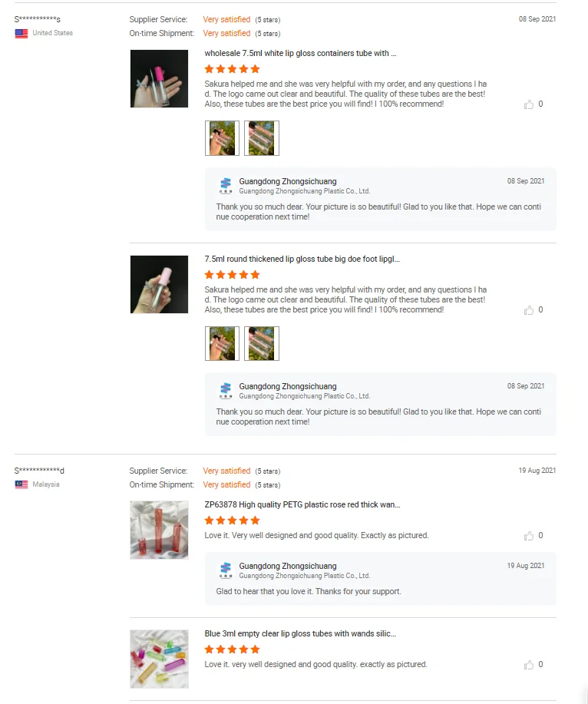Screen dimensions: 588x704
Task: Open '7.5ml round thickened lip gloss tube' link
Action: tap(302, 259)
